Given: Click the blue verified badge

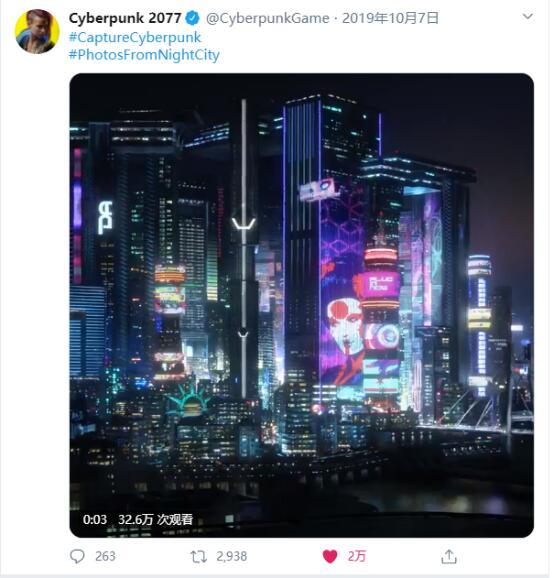Looking at the screenshot, I should (192, 18).
